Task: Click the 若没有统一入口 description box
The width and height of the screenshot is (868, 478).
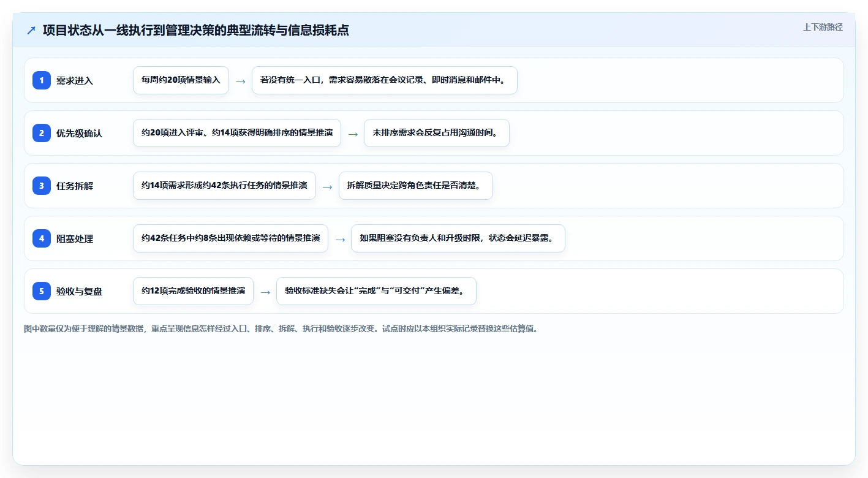Action: coord(385,80)
